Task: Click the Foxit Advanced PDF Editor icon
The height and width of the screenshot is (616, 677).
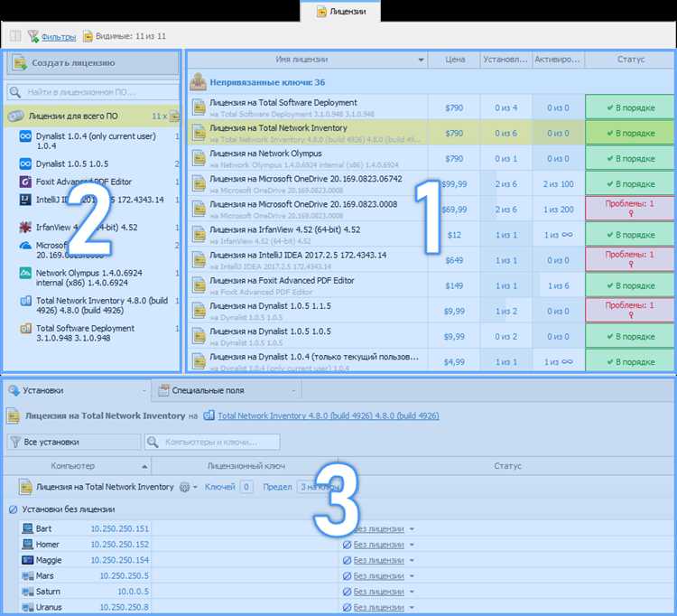Action: pos(25,182)
